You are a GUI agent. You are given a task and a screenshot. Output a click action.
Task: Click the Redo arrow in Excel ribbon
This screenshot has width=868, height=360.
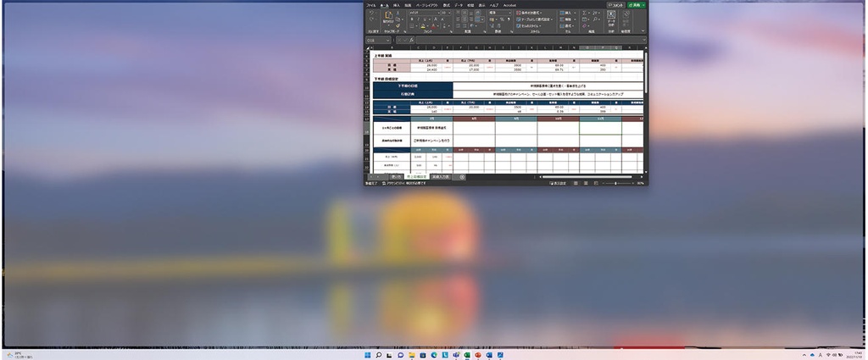pos(371,19)
